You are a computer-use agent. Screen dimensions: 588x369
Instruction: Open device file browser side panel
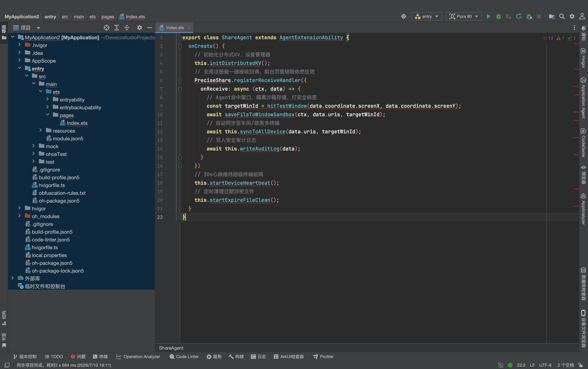click(x=584, y=329)
